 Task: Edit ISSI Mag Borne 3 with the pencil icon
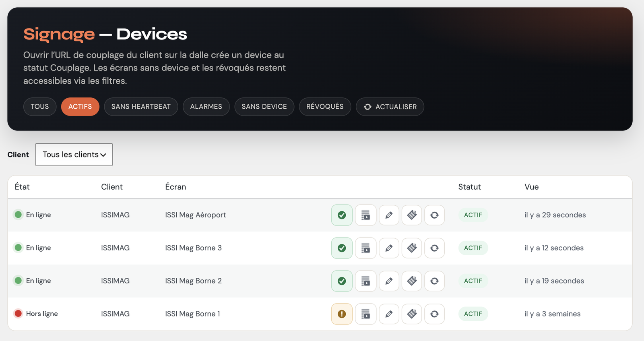(x=389, y=248)
